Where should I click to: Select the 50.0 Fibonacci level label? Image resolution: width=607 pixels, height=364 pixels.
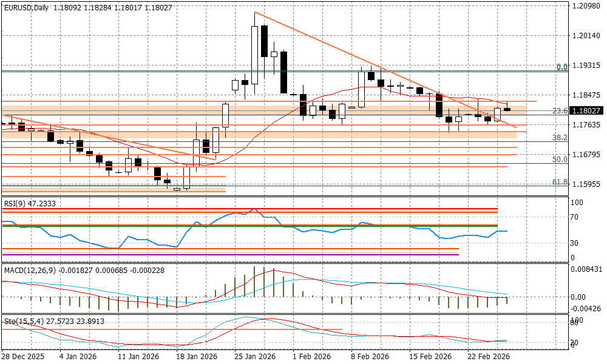(560, 160)
